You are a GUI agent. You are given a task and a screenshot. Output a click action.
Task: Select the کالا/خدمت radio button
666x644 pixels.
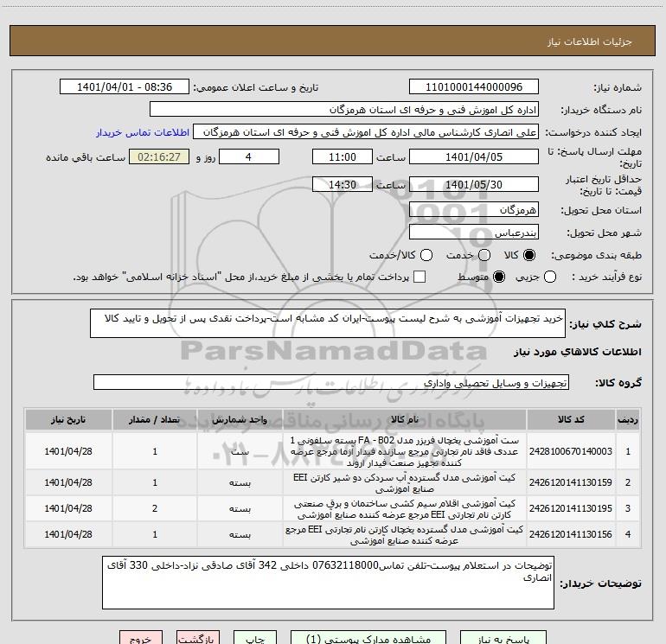pos(426,255)
